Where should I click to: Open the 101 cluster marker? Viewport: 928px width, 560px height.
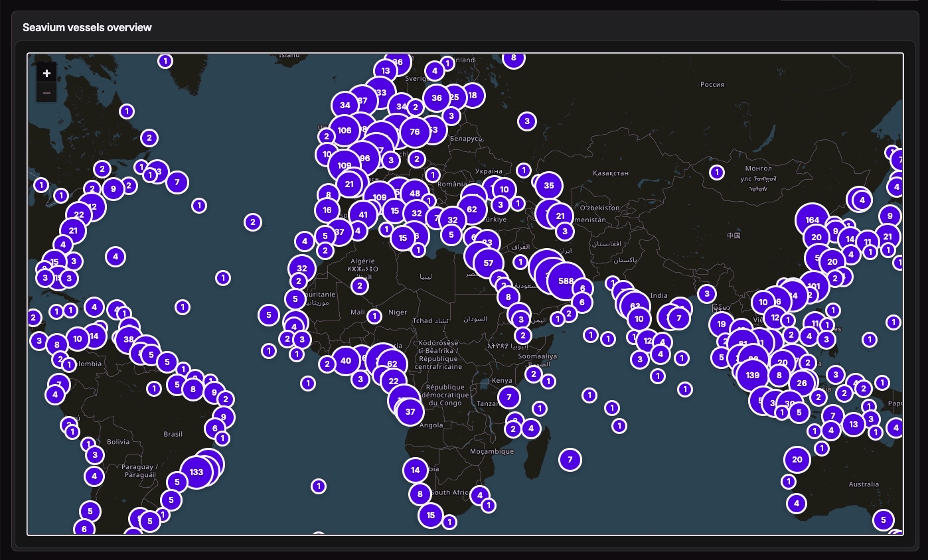(814, 287)
